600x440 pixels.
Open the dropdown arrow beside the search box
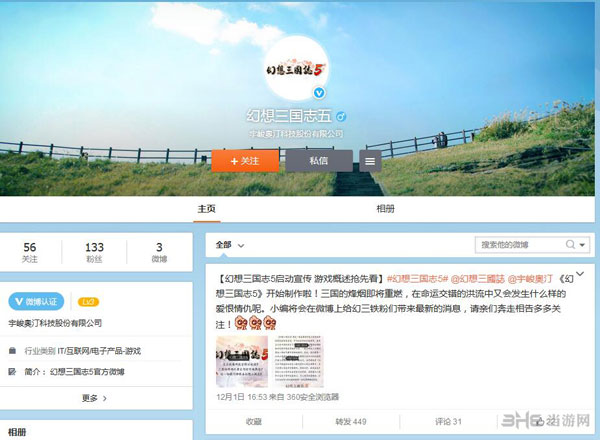click(x=582, y=244)
